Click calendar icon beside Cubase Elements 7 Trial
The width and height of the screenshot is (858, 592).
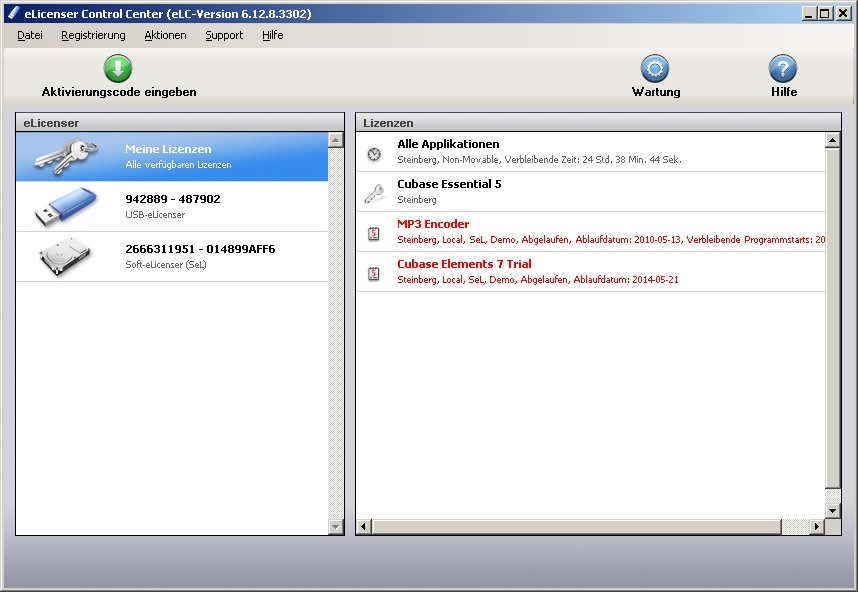[374, 274]
